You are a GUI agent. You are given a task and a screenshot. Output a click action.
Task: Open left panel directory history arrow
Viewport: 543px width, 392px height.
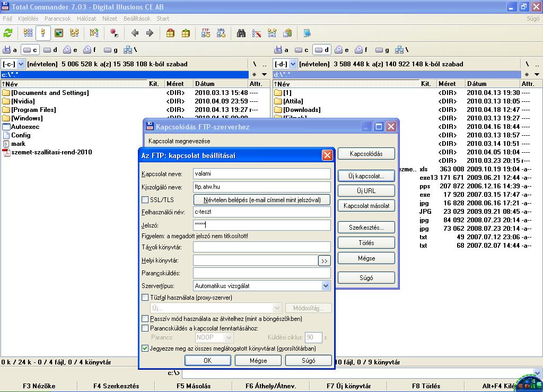(264, 75)
